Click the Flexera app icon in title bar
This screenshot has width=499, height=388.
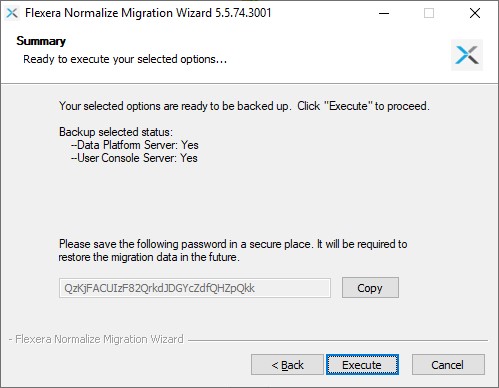click(12, 13)
